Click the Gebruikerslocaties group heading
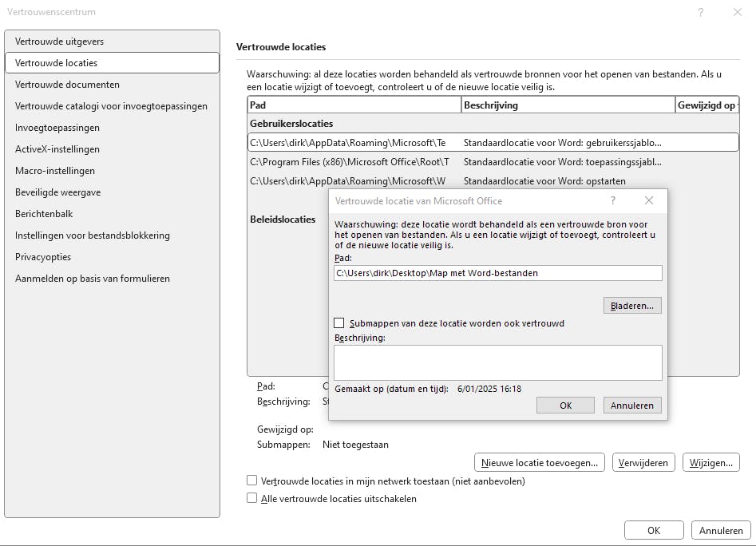This screenshot has width=756, height=546. click(291, 124)
